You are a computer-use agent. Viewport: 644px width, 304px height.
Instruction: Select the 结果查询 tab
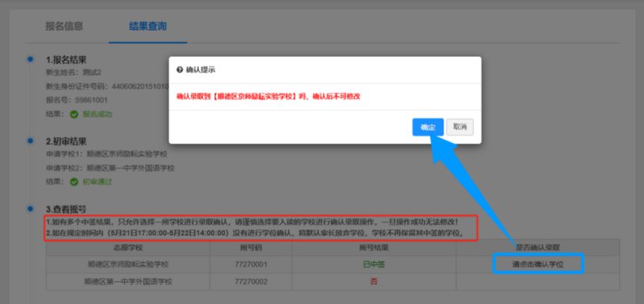coord(148,26)
